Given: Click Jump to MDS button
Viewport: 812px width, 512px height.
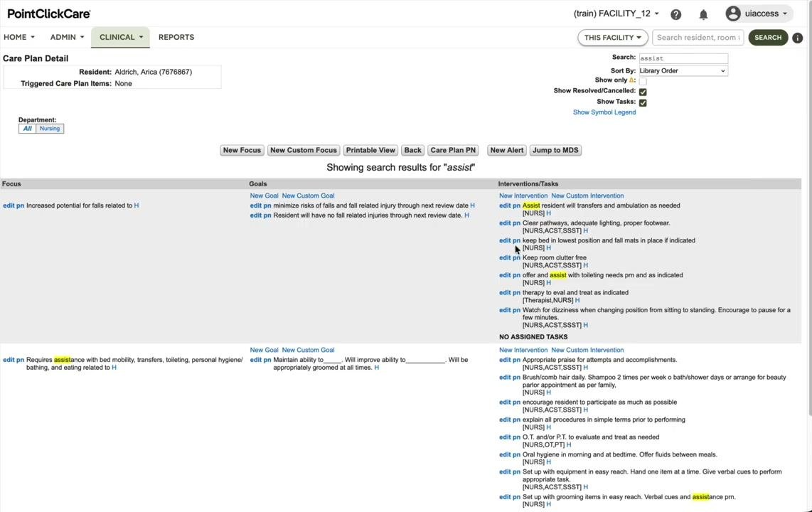Looking at the screenshot, I should (x=555, y=150).
